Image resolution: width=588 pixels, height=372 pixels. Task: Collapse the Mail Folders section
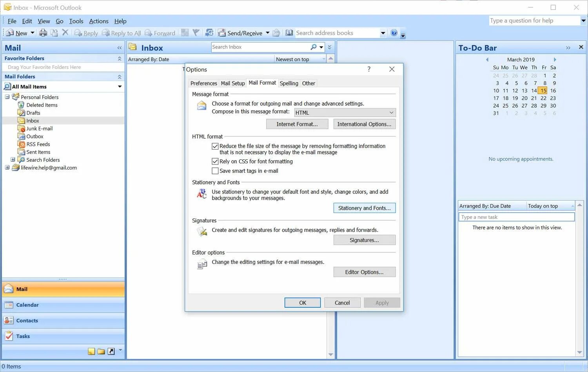pos(120,77)
